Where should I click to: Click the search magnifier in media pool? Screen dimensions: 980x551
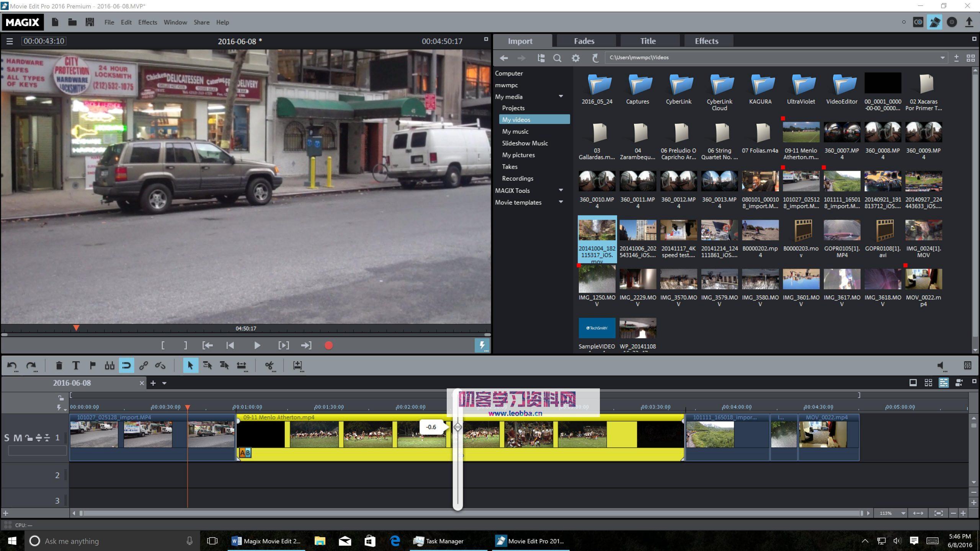[557, 58]
